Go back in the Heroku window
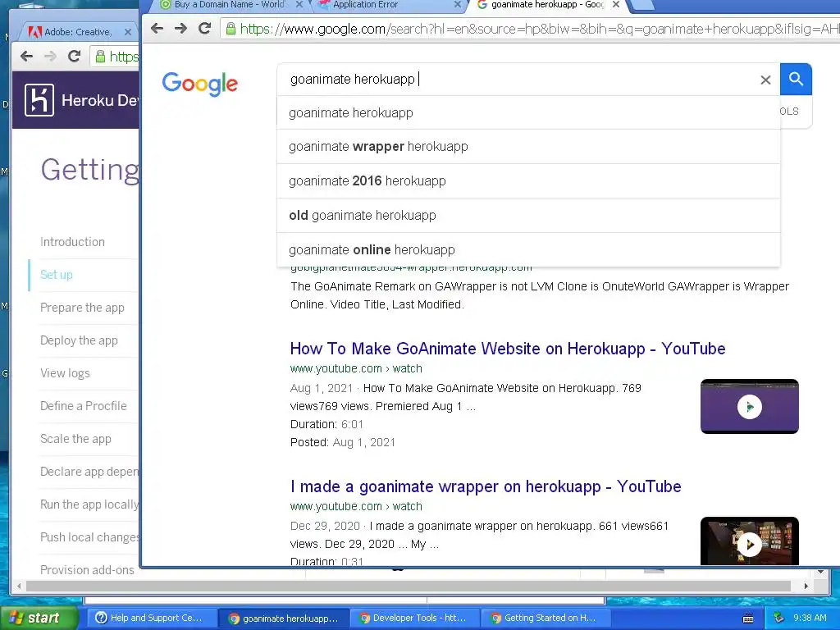Viewport: 840px width, 630px height. tap(26, 57)
